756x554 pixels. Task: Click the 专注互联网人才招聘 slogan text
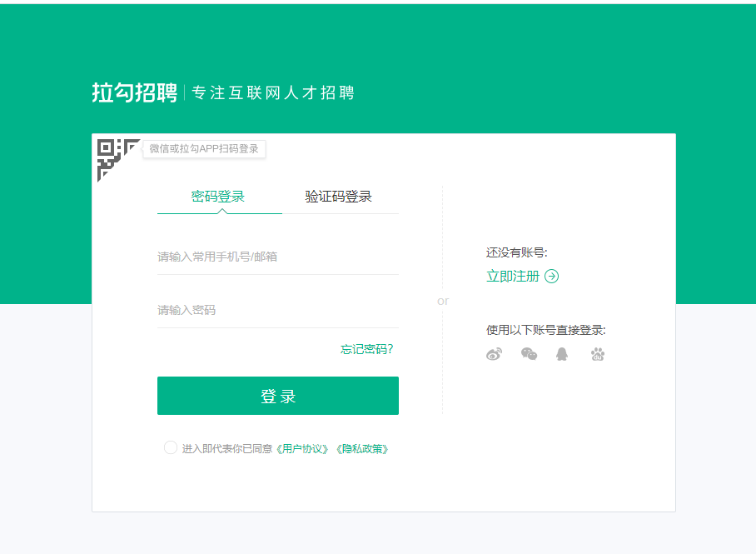pyautogui.click(x=273, y=92)
